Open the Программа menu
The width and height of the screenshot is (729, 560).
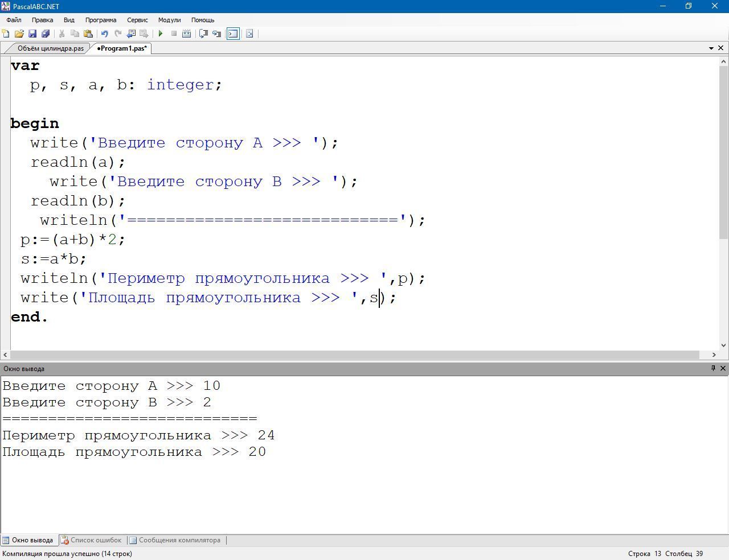(101, 20)
